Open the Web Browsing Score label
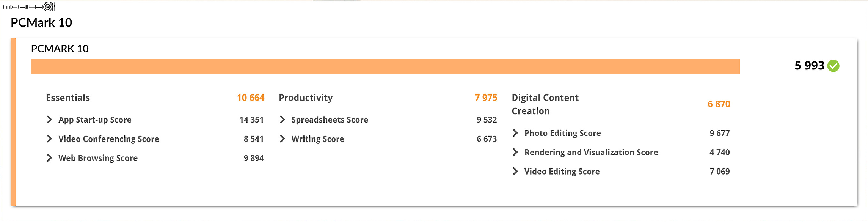Screen dimensions: 868x222 click(98, 158)
